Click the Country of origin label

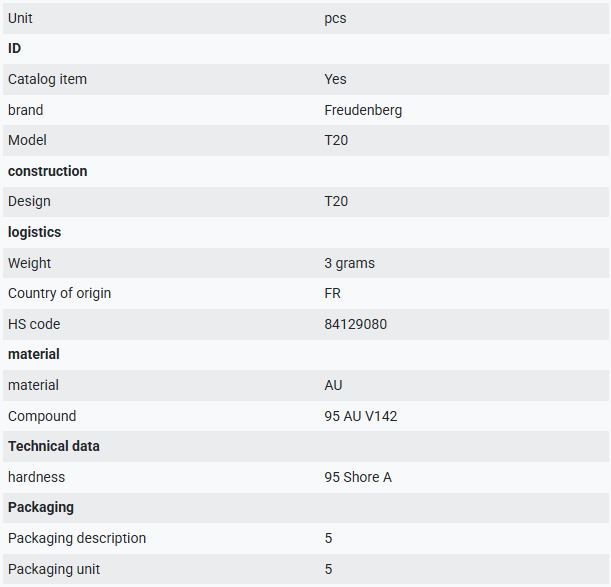pos(59,294)
